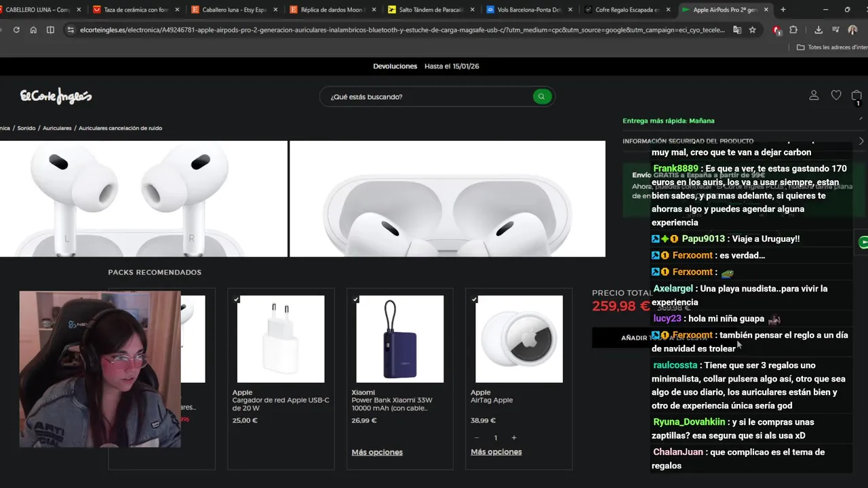Click the green search button
This screenshot has width=868, height=488.
click(x=541, y=96)
